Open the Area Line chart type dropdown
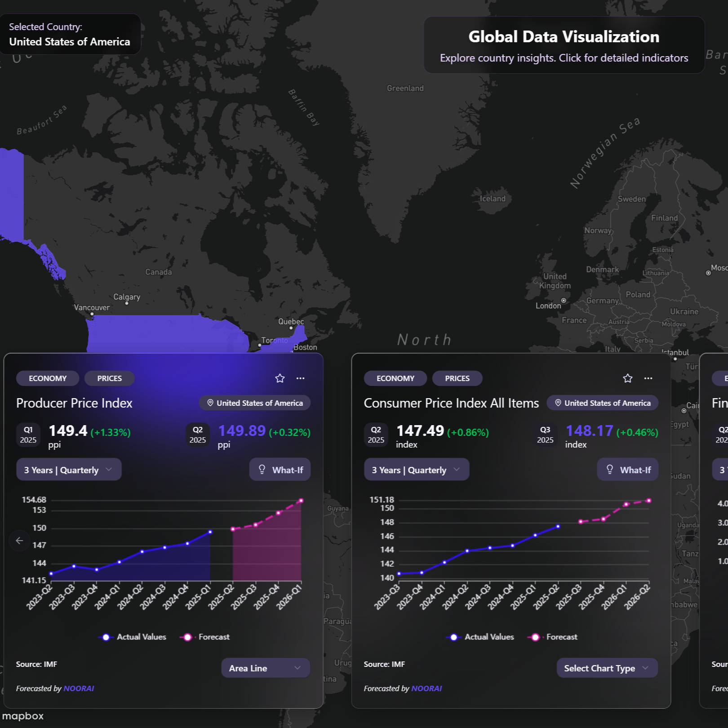The width and height of the screenshot is (728, 728). coord(266,668)
